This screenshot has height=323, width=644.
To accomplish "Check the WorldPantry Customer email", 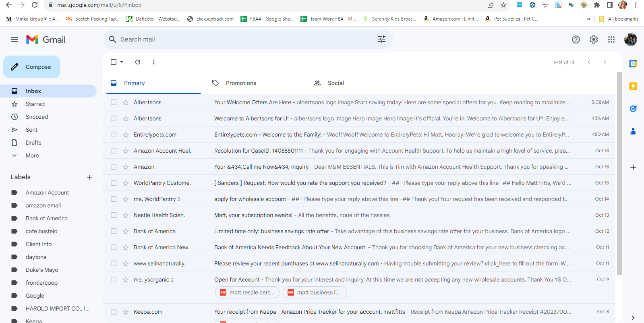I will point(114,183).
